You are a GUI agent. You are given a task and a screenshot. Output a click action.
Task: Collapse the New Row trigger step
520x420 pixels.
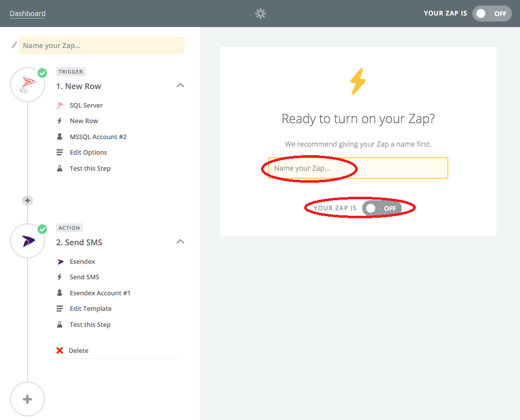click(180, 86)
